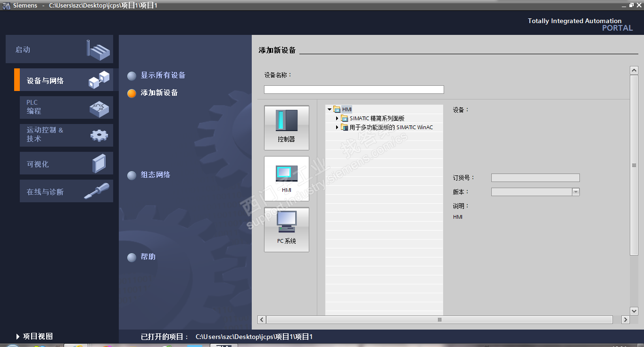644x347 pixels.
Task: Open the 在线与诊断 portal
Action: click(x=66, y=191)
